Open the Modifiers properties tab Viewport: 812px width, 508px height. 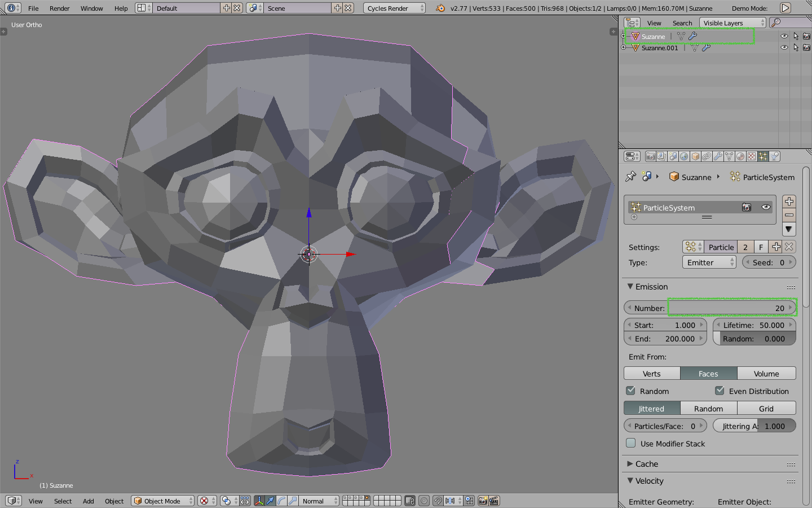tap(718, 156)
